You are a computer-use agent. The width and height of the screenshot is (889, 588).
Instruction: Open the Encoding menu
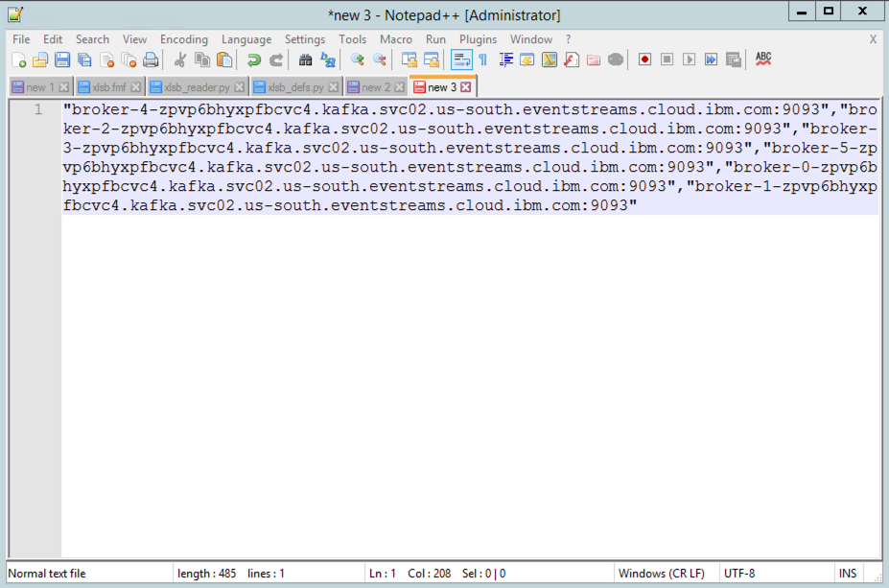(184, 39)
